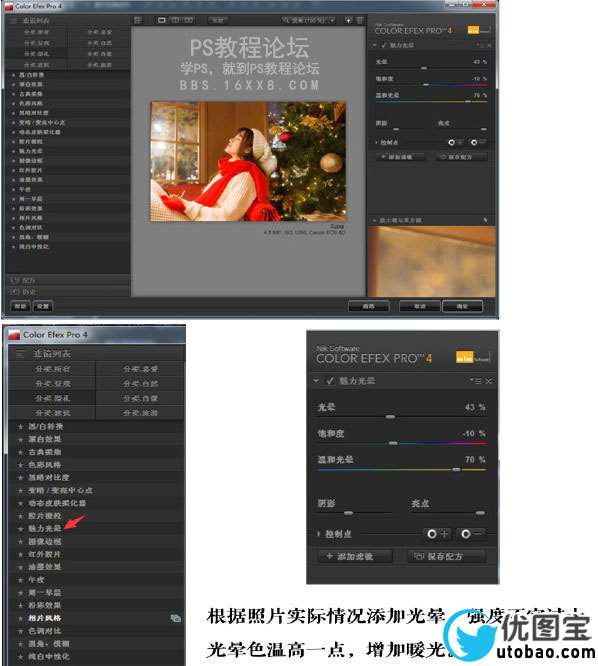Click the 亮点 slider handle in the enlarged settings panel

click(480, 513)
